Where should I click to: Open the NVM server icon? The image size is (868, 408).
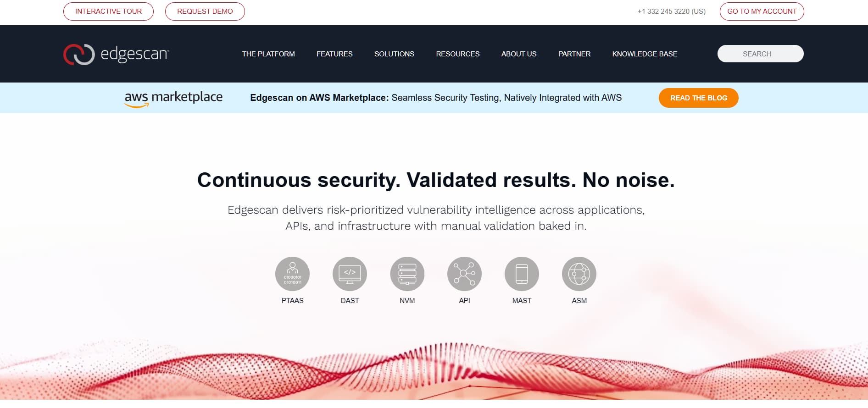[407, 274]
